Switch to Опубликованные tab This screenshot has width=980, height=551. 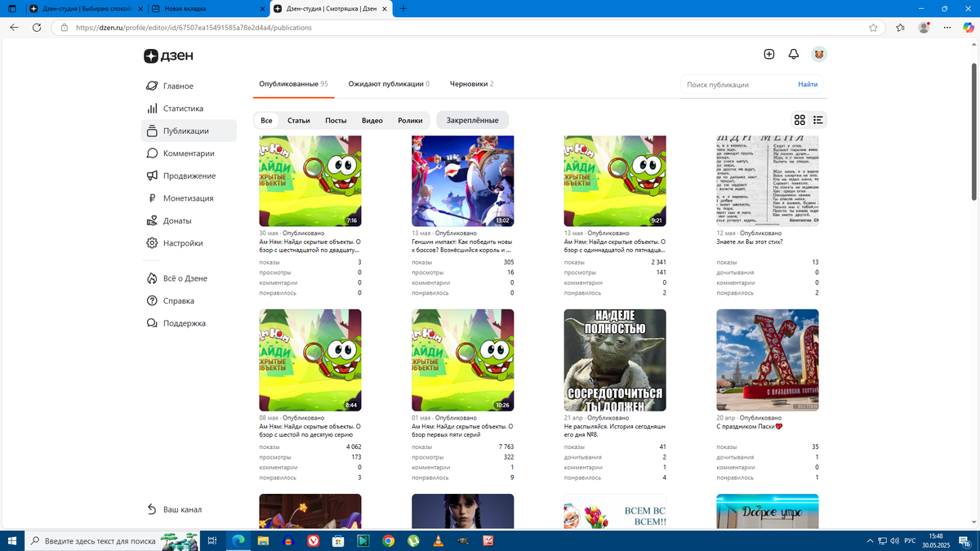point(293,84)
